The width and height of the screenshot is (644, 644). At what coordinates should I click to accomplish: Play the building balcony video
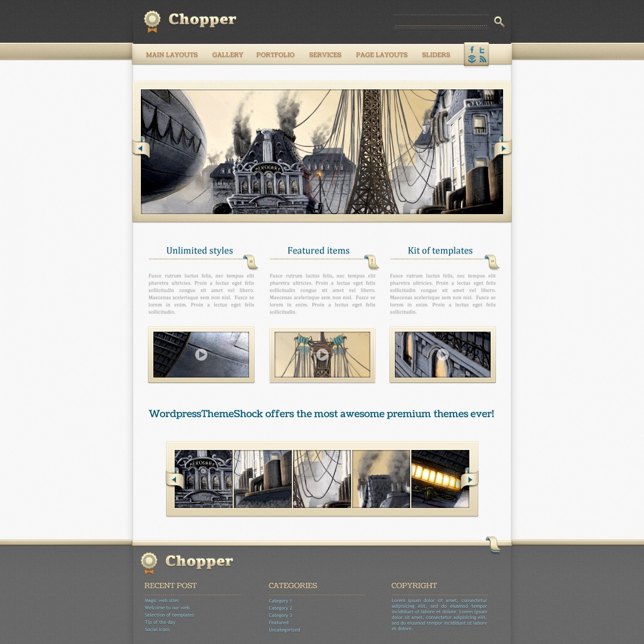pyautogui.click(x=443, y=355)
